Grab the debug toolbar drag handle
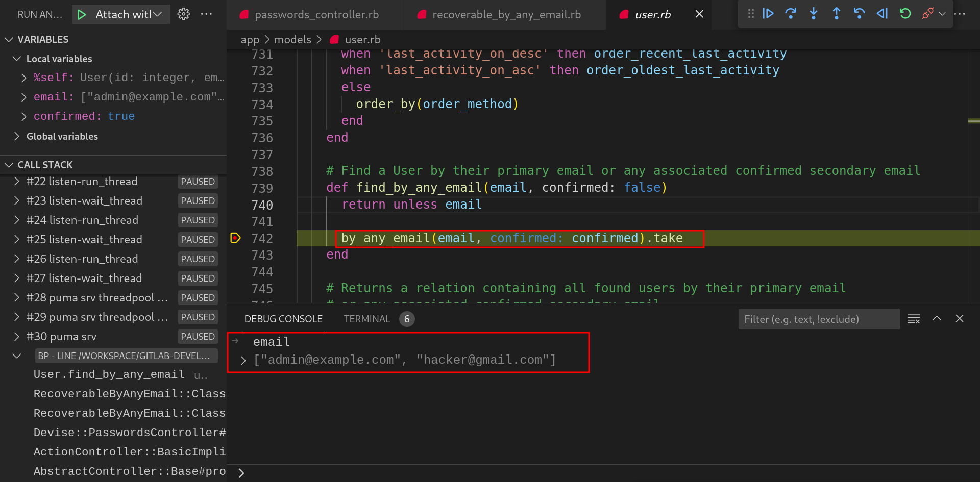The width and height of the screenshot is (980, 482). [x=751, y=14]
